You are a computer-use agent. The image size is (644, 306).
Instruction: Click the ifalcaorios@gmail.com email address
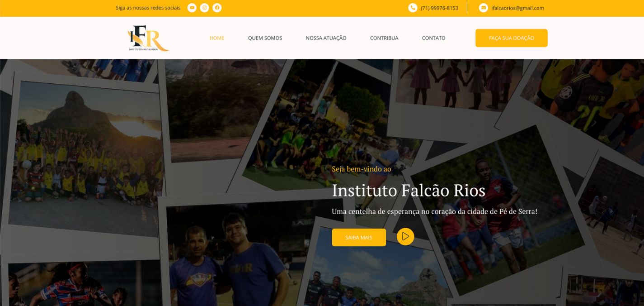coord(517,8)
